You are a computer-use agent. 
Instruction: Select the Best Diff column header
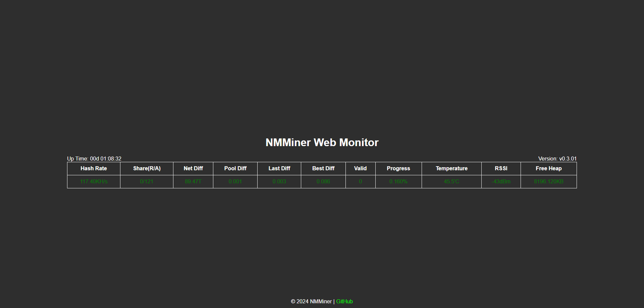click(323, 168)
